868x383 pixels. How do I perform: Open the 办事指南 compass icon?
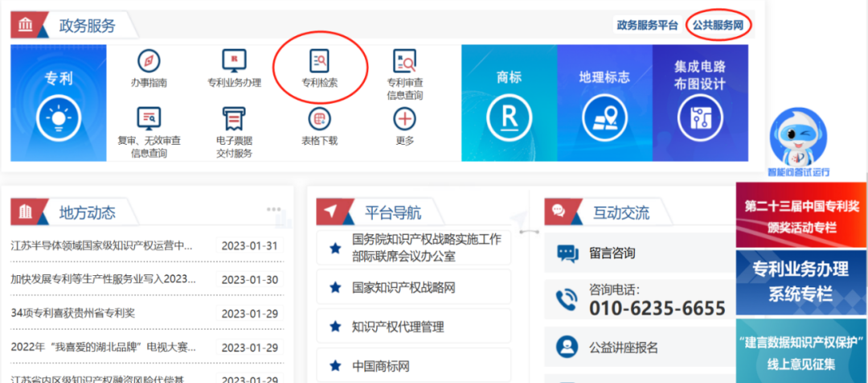pos(149,61)
